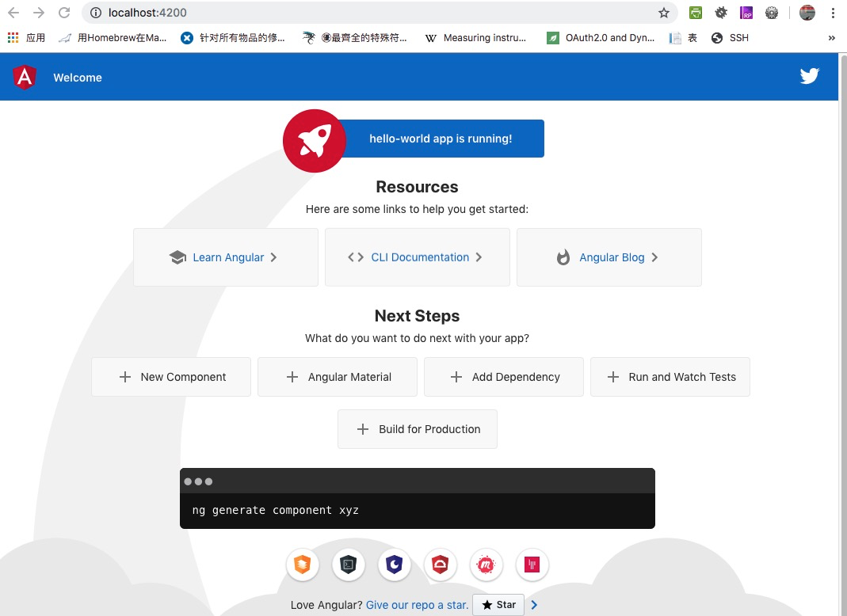Select the New Component card

point(171,377)
